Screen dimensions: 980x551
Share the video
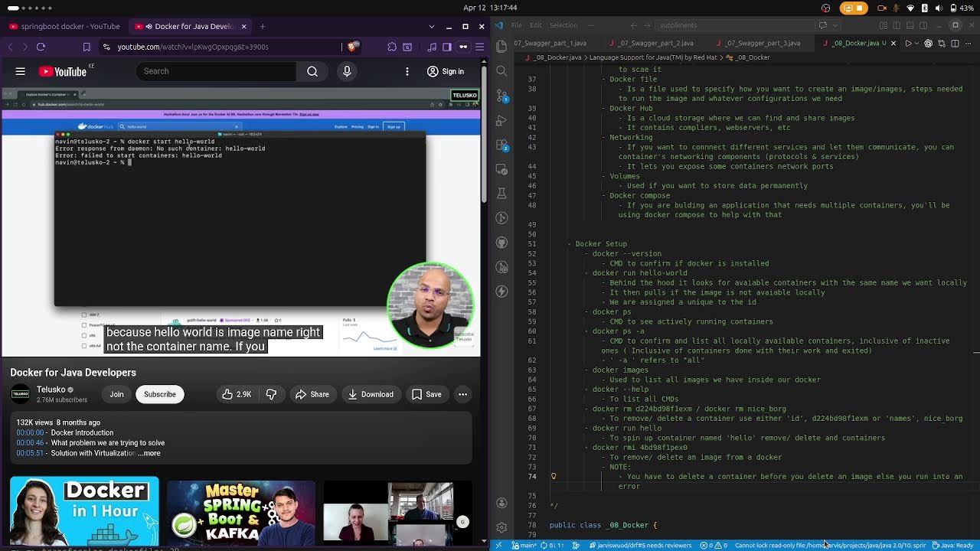pyautogui.click(x=312, y=394)
